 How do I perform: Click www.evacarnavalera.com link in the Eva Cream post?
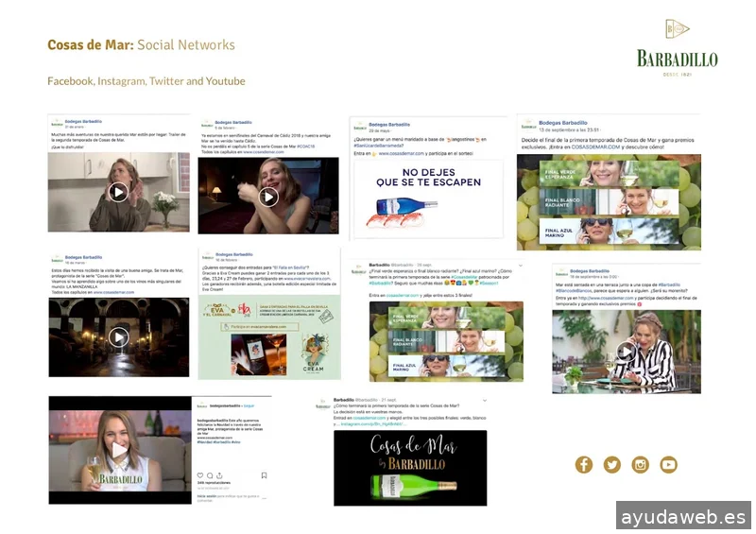pos(307,278)
